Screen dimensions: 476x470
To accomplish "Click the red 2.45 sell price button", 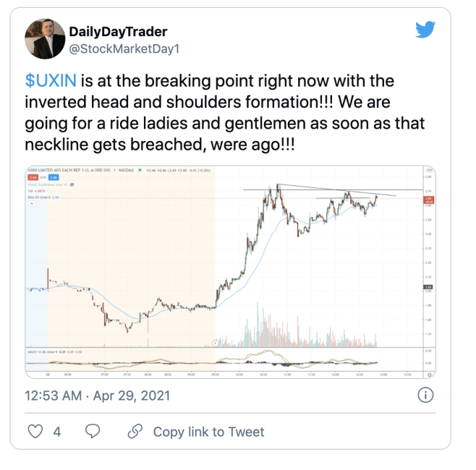I will 33,177.
